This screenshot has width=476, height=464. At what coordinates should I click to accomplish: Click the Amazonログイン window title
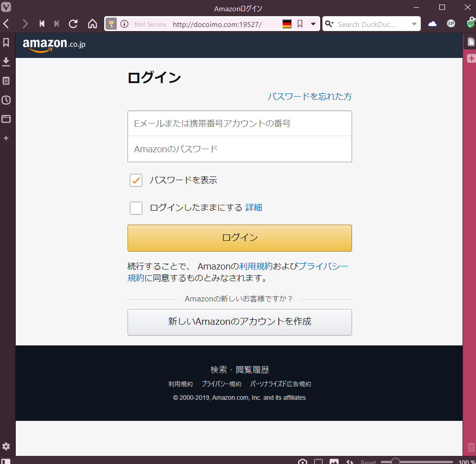238,9
